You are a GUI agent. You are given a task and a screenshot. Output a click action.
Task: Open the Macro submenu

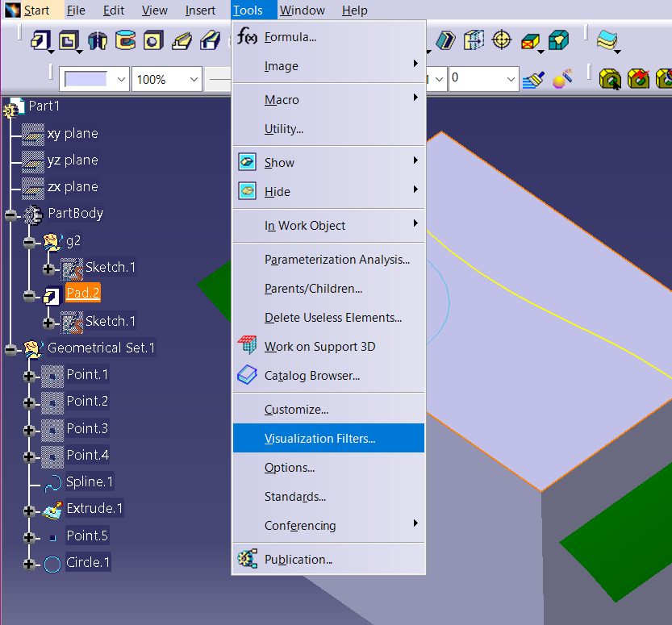click(x=282, y=100)
